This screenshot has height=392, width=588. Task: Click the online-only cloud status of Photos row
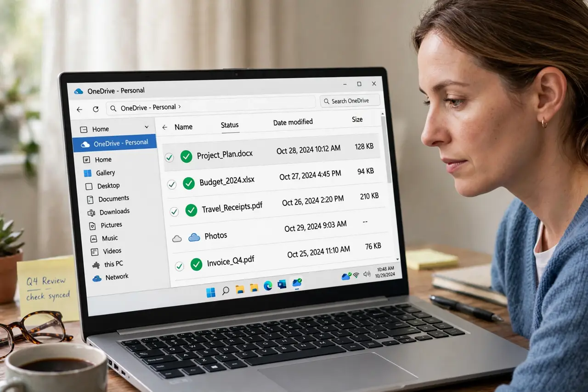177,238
